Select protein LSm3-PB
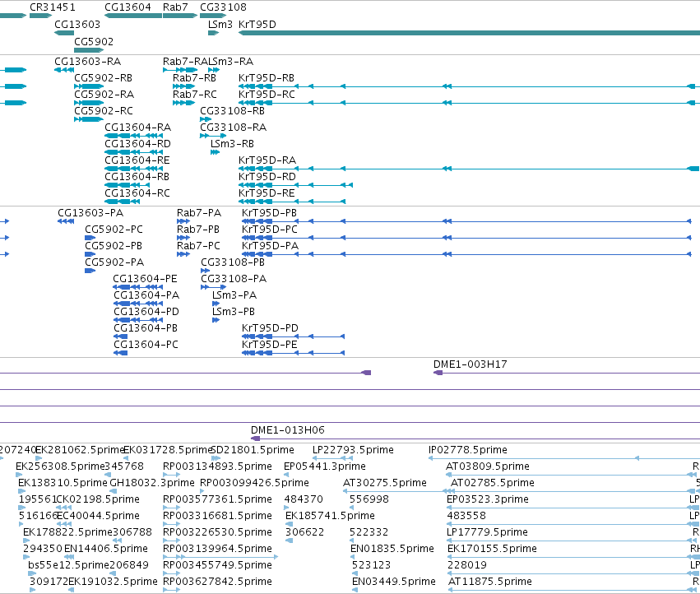The height and width of the screenshot is (594, 700). pos(234,312)
